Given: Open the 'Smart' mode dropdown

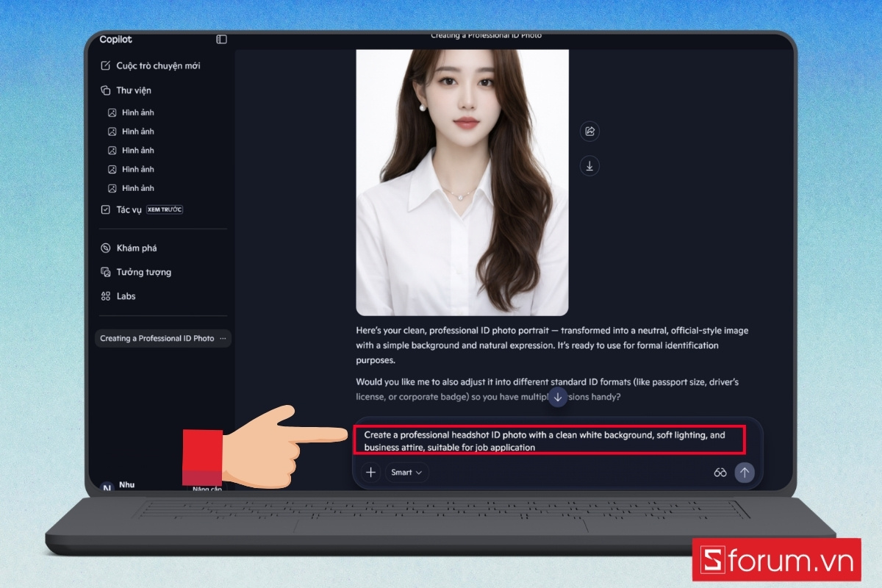Looking at the screenshot, I should coord(406,473).
